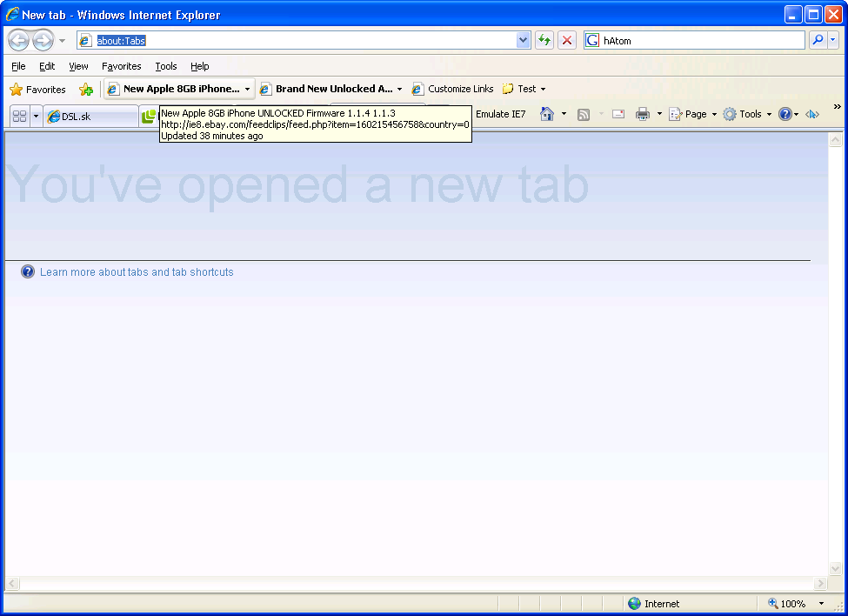Print the page with printer icon
Image resolution: width=848 pixels, height=616 pixels.
click(643, 114)
